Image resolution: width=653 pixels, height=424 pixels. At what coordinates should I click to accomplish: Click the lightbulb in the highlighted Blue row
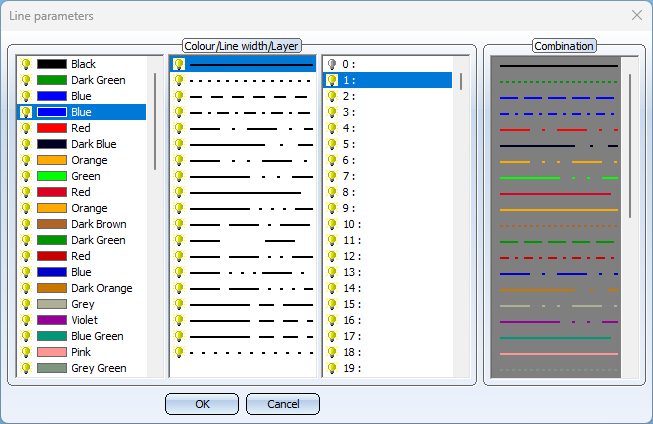click(26, 112)
